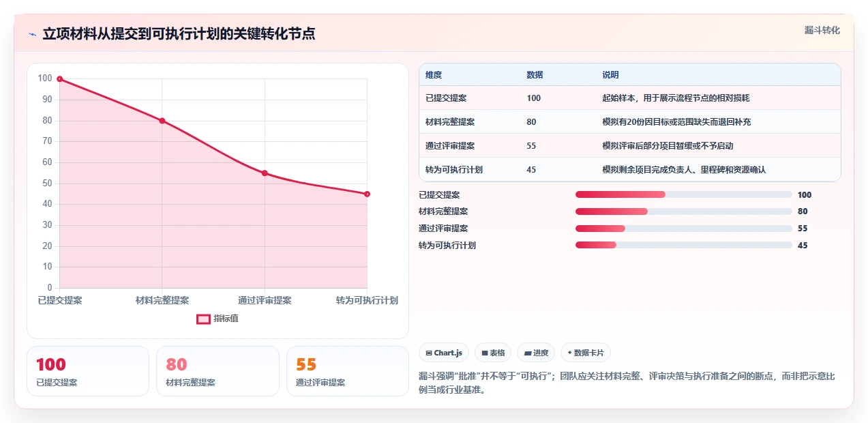This screenshot has width=868, height=423.
Task: Toggle the 指标值 legend swatch
Action: pyautogui.click(x=203, y=319)
